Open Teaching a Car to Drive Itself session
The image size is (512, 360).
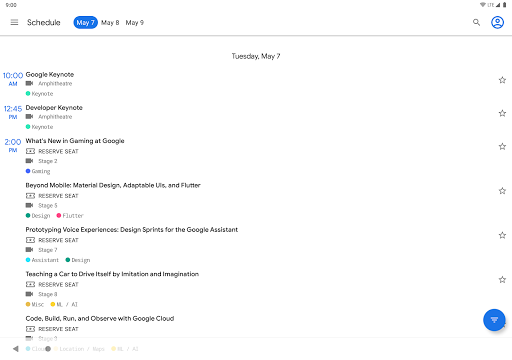(x=112, y=274)
